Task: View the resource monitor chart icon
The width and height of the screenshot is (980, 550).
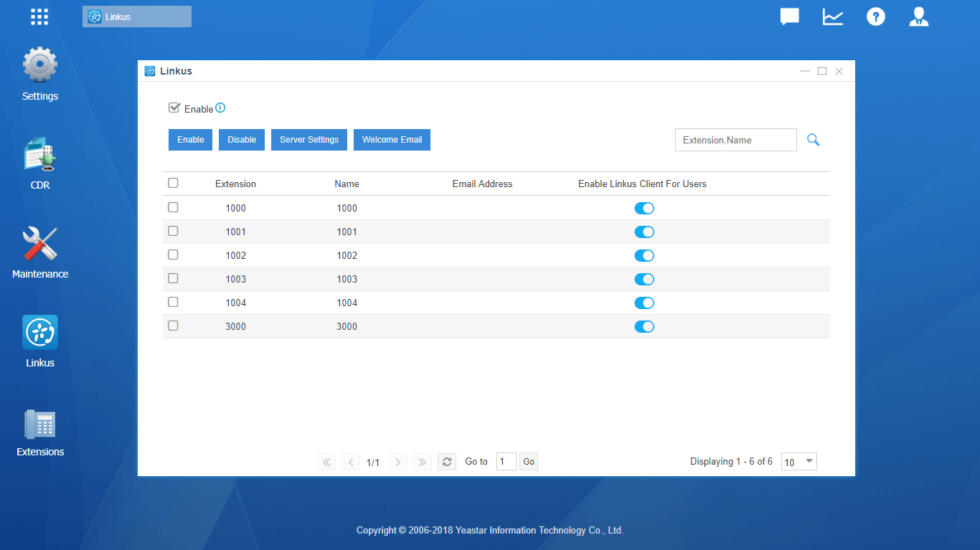Action: click(x=833, y=16)
